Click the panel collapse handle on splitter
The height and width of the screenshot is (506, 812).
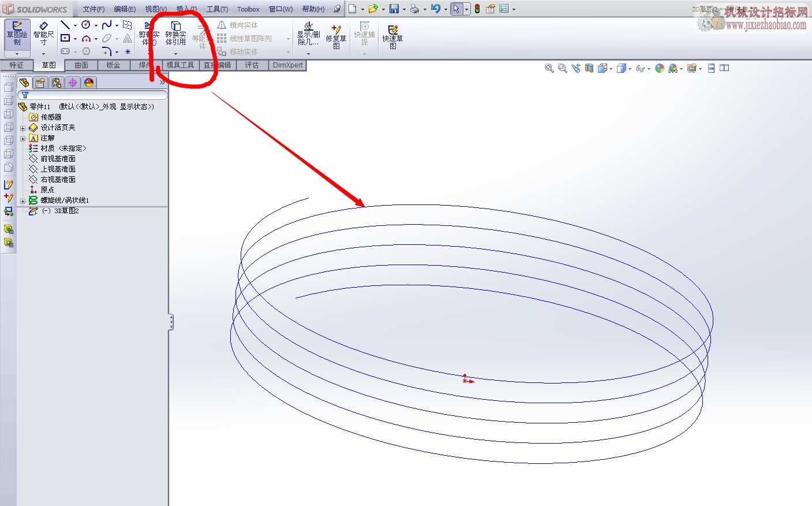(171, 322)
